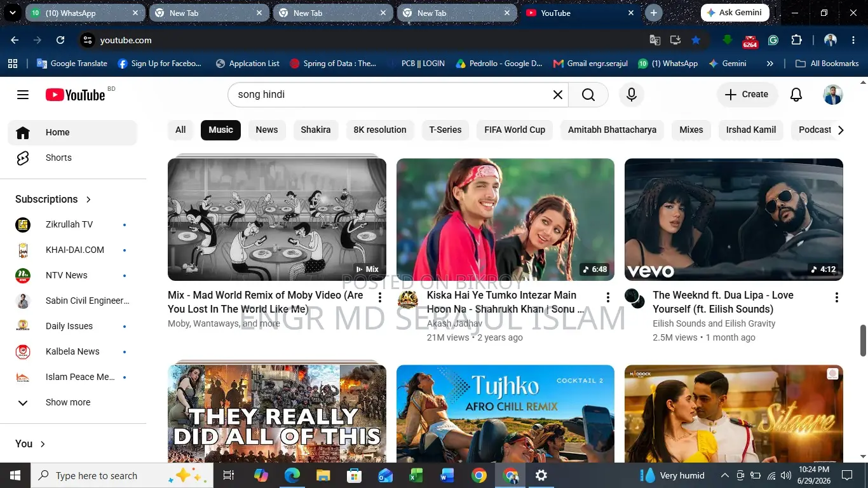Open Microsoft Edge from the taskbar

(x=292, y=475)
